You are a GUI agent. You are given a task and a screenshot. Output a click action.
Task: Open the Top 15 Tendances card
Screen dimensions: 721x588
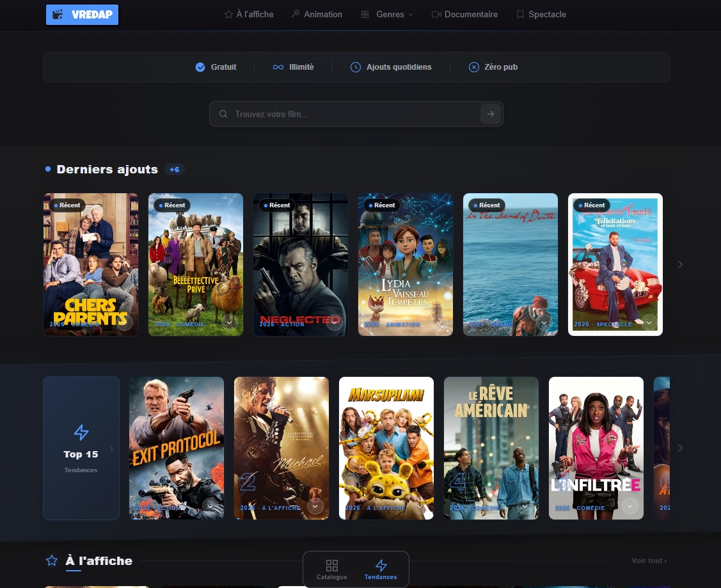pos(81,449)
